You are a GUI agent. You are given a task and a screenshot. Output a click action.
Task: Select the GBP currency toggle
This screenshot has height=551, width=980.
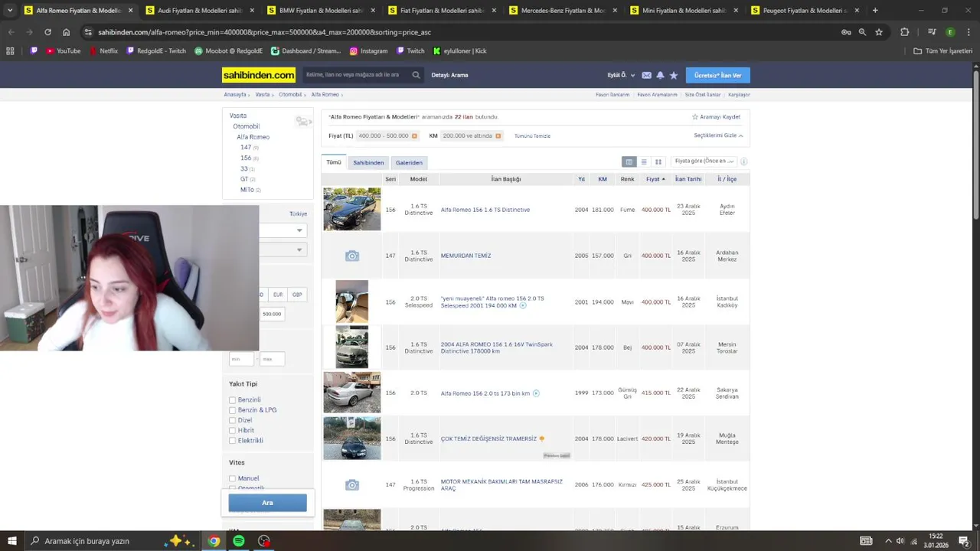(297, 295)
